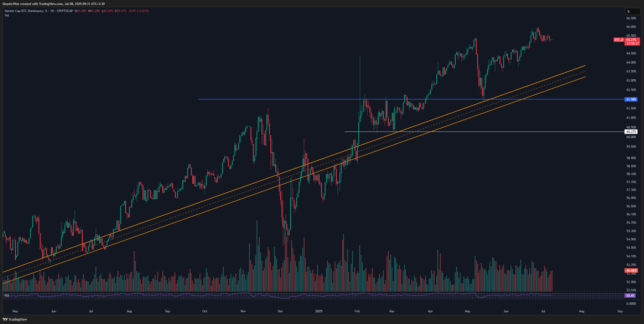
Task: Click the SkepticWise created with TradingView.com header
Action: 54,4
